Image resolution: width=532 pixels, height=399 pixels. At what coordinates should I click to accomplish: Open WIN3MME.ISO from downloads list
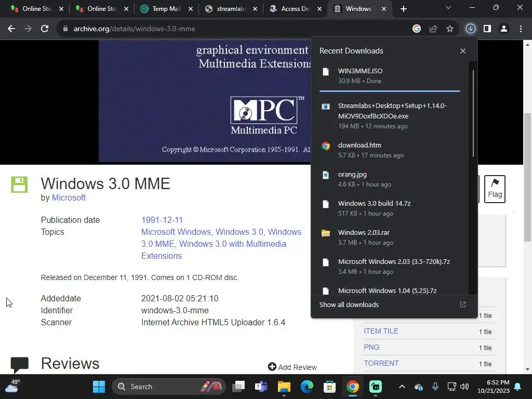(x=390, y=76)
